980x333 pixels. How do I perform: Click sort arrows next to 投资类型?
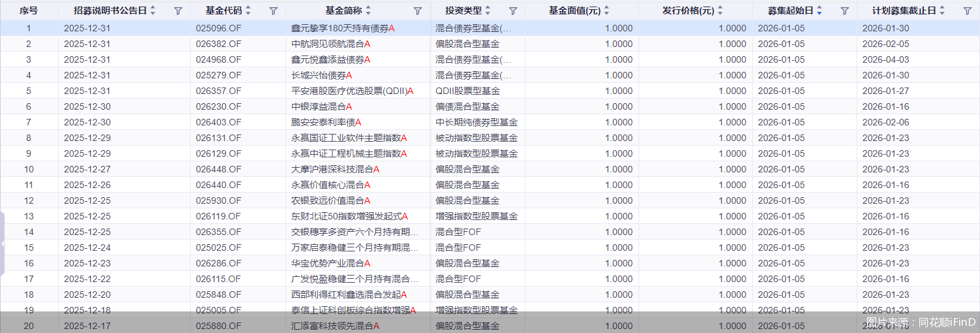(488, 10)
